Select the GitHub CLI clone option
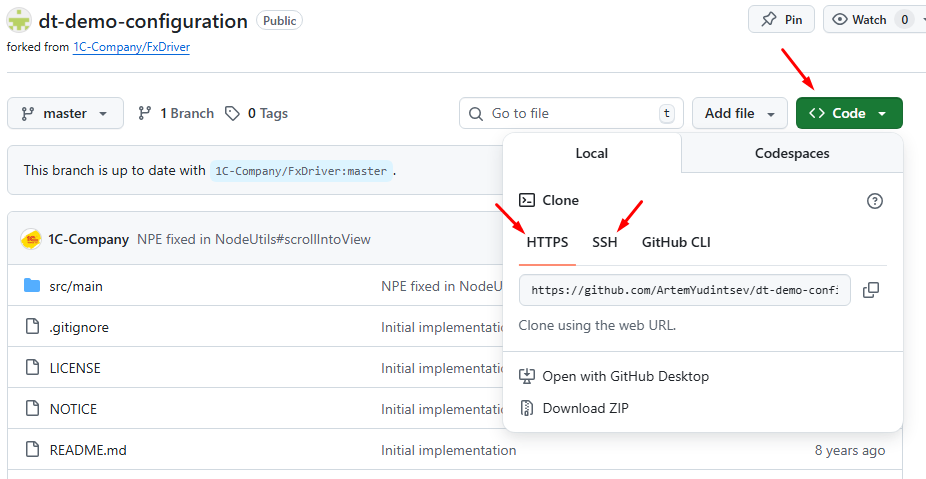926x479 pixels. coord(676,242)
